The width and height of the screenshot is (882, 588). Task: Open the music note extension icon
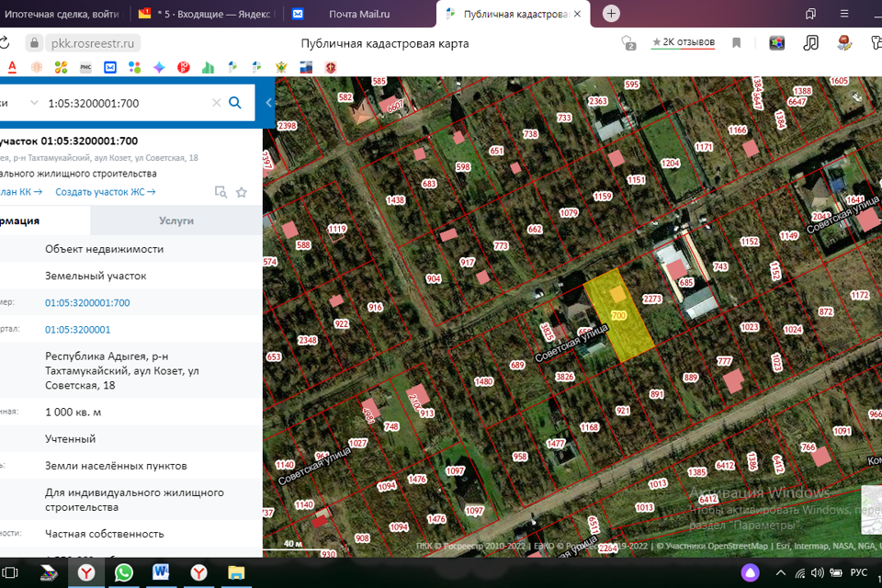click(x=810, y=43)
